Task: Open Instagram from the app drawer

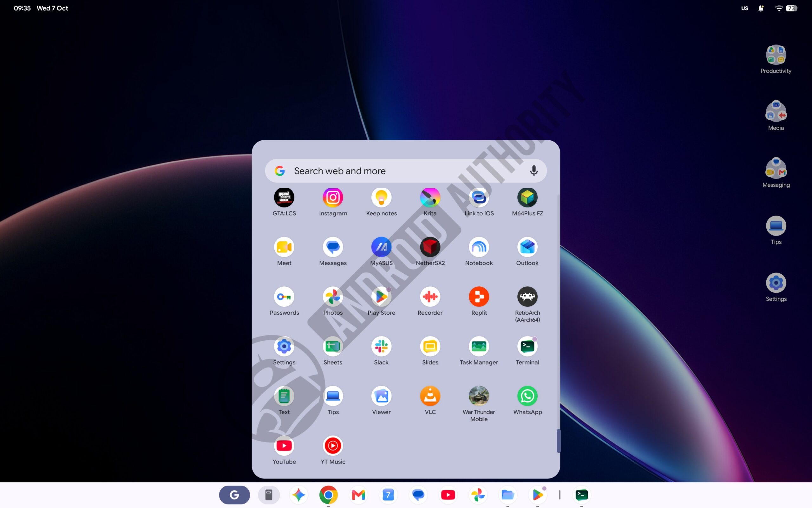Action: pyautogui.click(x=332, y=197)
